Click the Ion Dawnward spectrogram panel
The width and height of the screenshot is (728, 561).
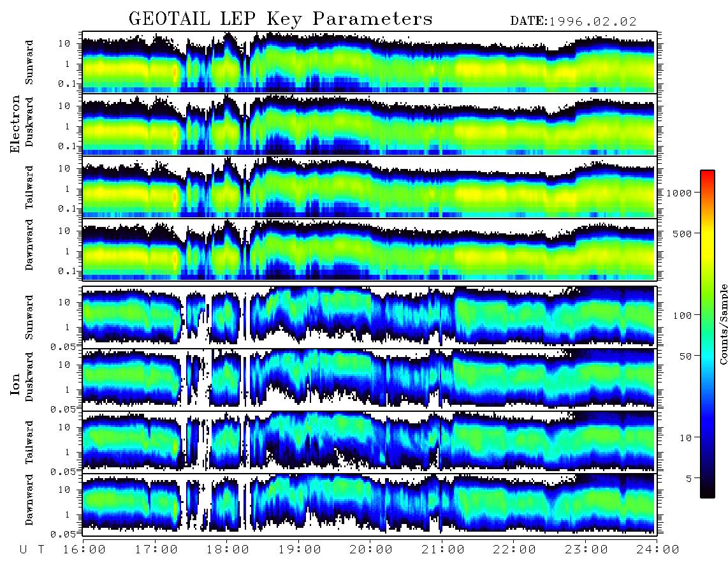point(370,504)
